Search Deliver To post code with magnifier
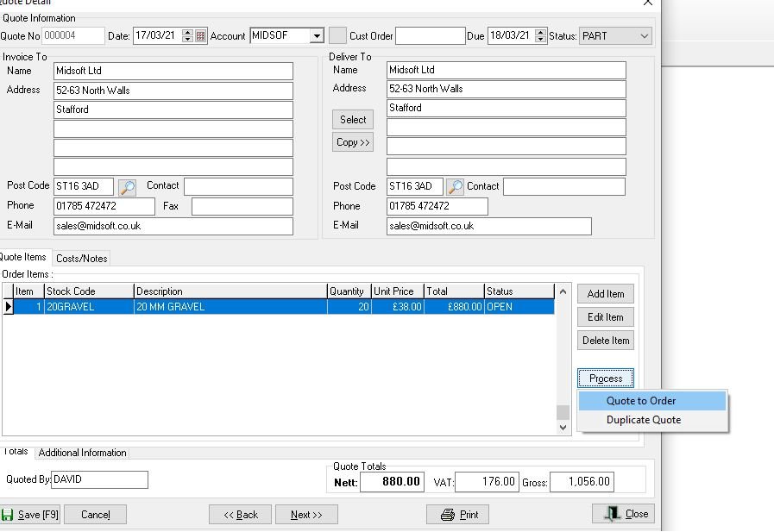This screenshot has height=532, width=774. pos(455,187)
